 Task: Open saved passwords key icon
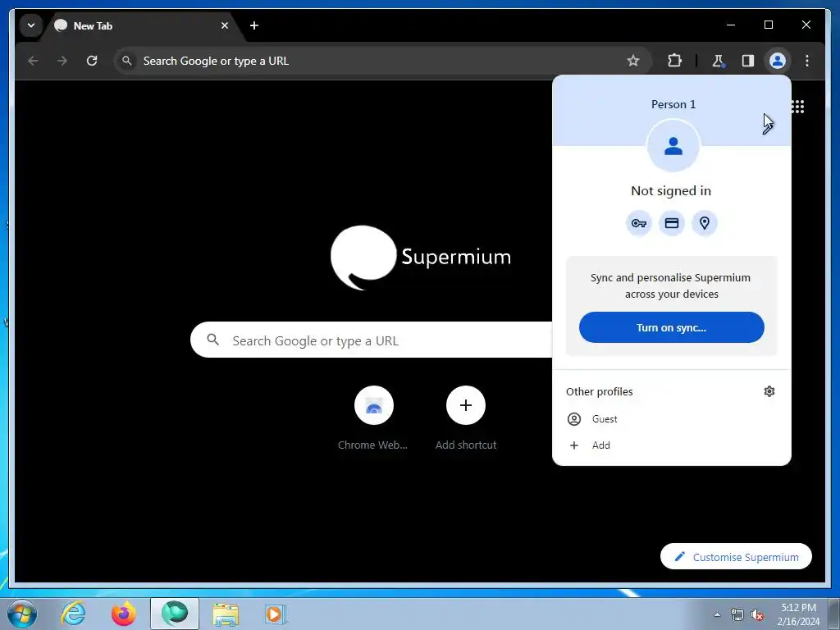click(638, 223)
